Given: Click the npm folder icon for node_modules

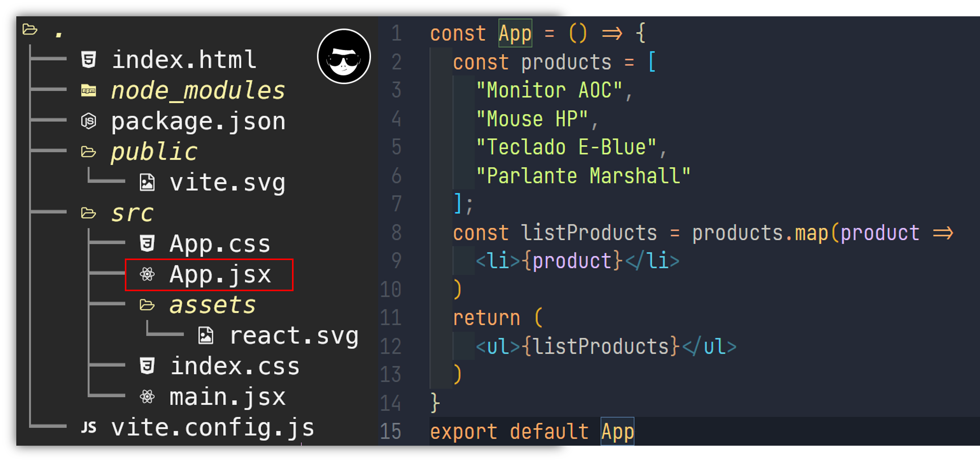Looking at the screenshot, I should point(89,91).
